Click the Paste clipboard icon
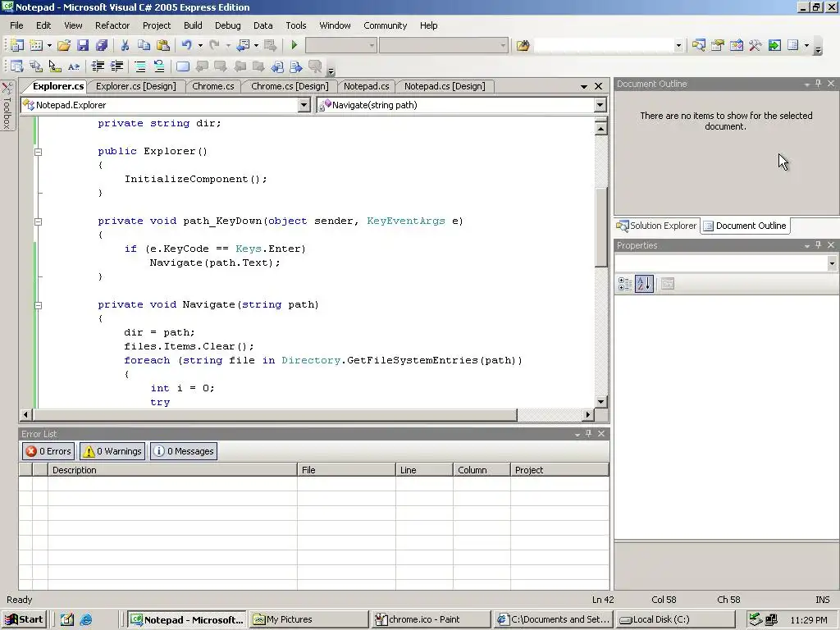Image resolution: width=840 pixels, height=630 pixels. [163, 46]
